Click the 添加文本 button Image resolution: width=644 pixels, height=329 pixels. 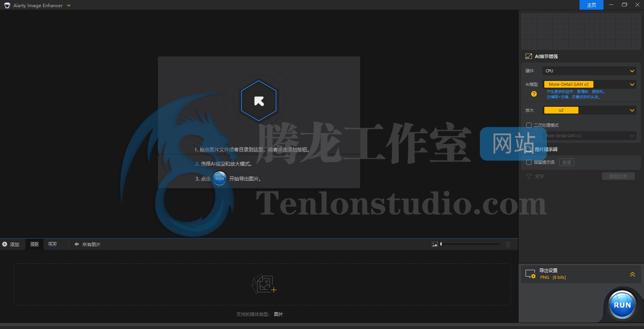point(618,176)
